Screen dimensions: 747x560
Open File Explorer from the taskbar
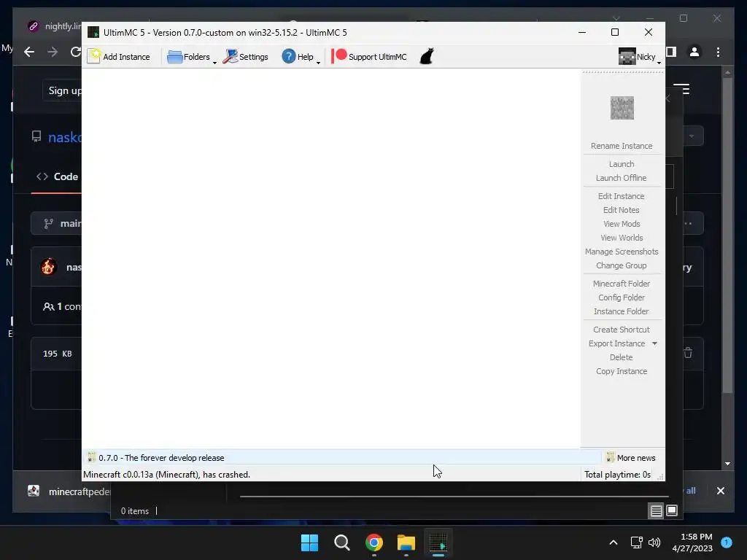click(406, 542)
